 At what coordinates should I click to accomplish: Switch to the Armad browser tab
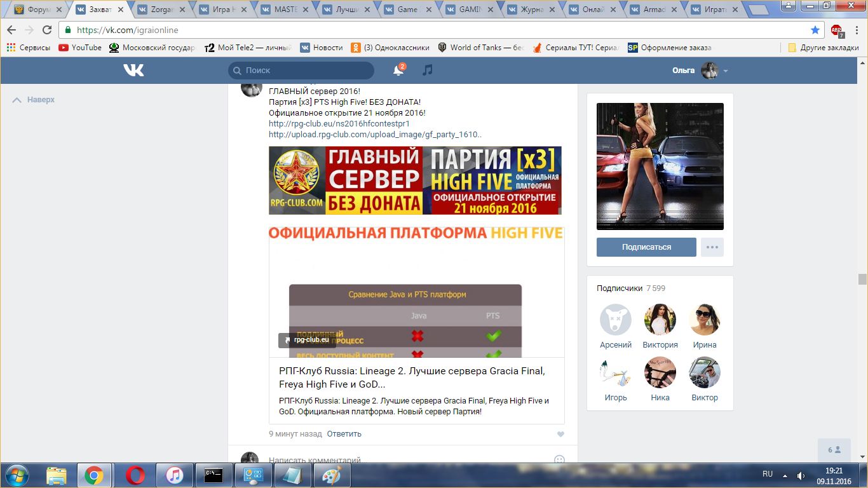(654, 10)
